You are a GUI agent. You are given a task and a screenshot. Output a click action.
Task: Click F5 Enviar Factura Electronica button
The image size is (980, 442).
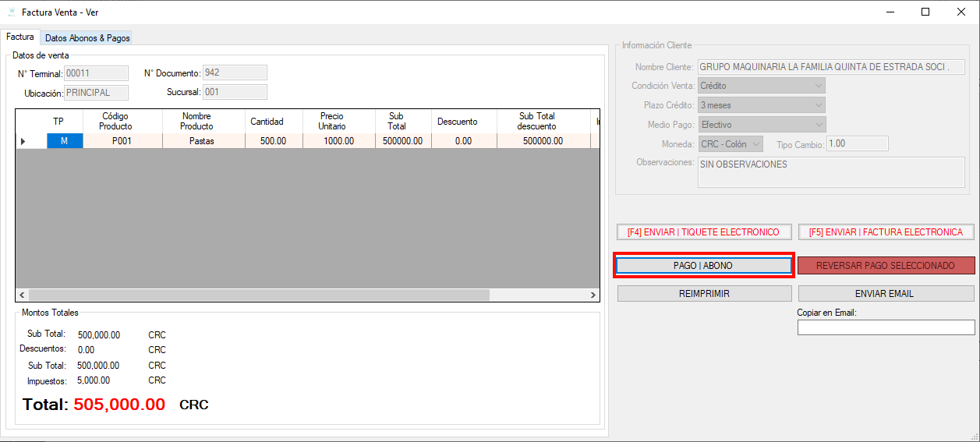point(886,232)
